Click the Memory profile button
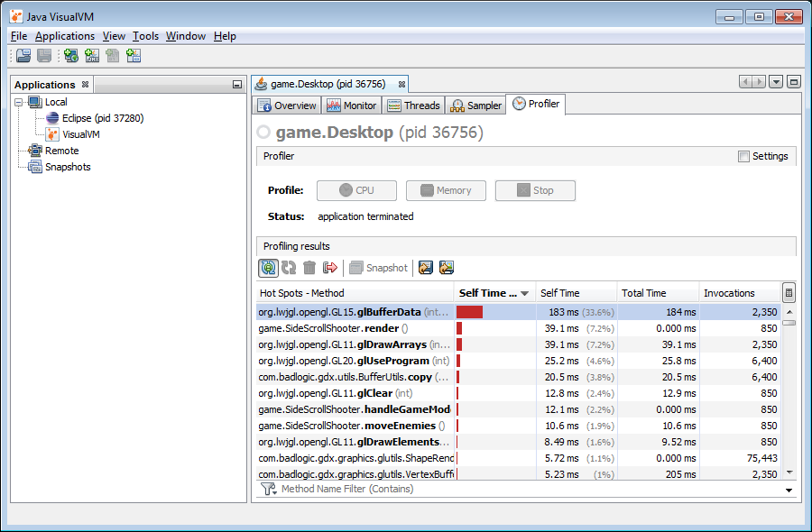 pyautogui.click(x=446, y=190)
